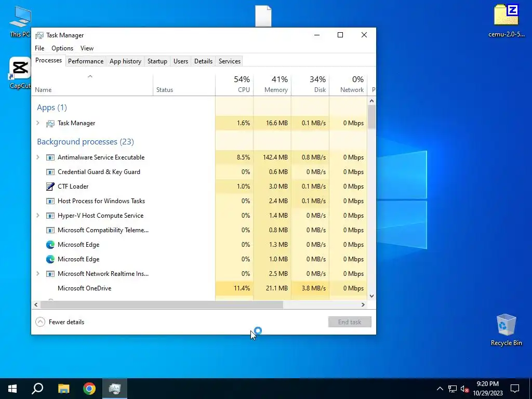Viewport: 532px width, 399px height.
Task: Click the muted volume tray icon
Action: pyautogui.click(x=465, y=389)
